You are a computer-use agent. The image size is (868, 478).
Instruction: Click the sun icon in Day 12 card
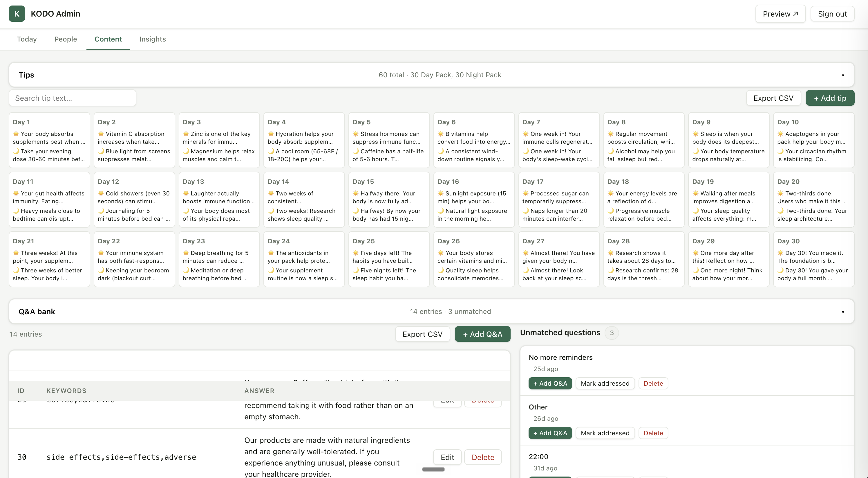pos(101,193)
